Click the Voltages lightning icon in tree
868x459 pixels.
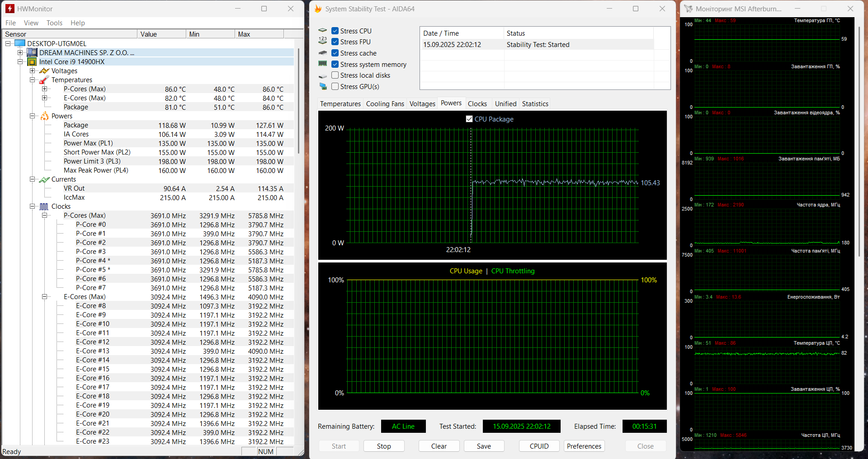click(44, 71)
